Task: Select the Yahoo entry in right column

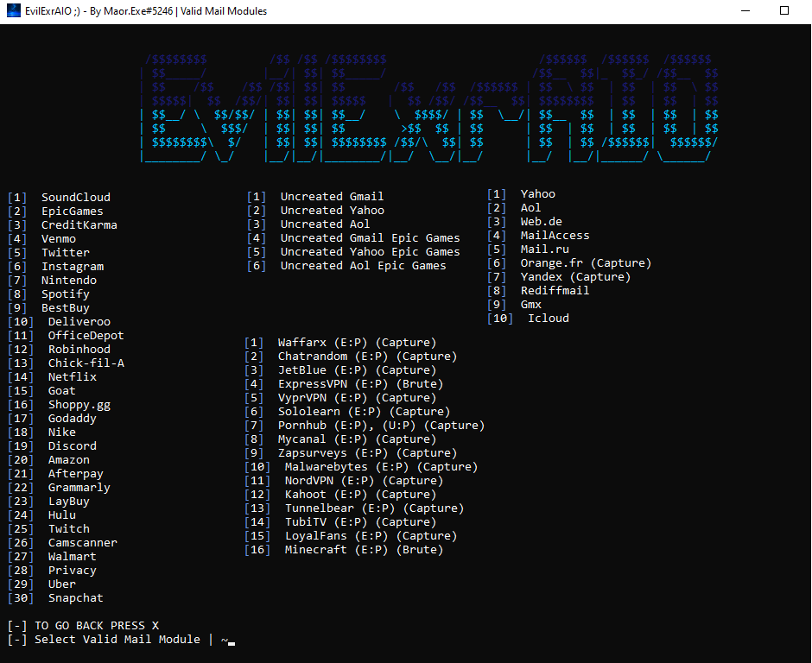Action: (537, 193)
